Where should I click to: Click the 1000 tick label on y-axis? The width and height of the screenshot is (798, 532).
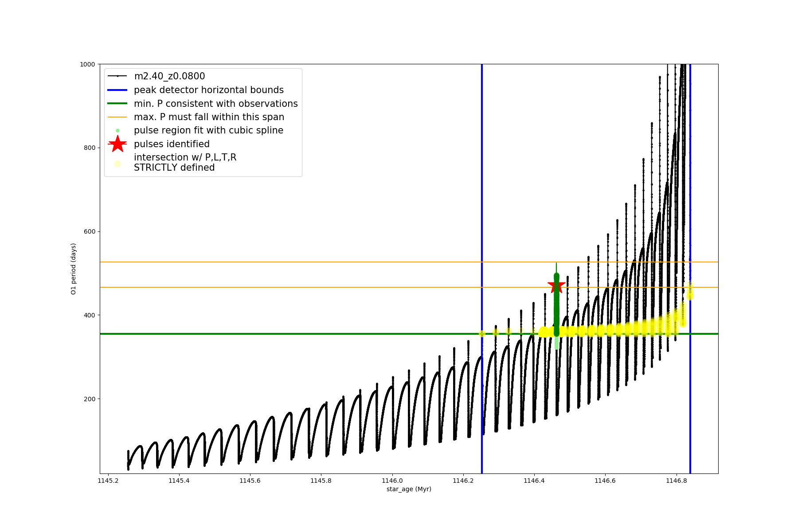click(x=87, y=64)
